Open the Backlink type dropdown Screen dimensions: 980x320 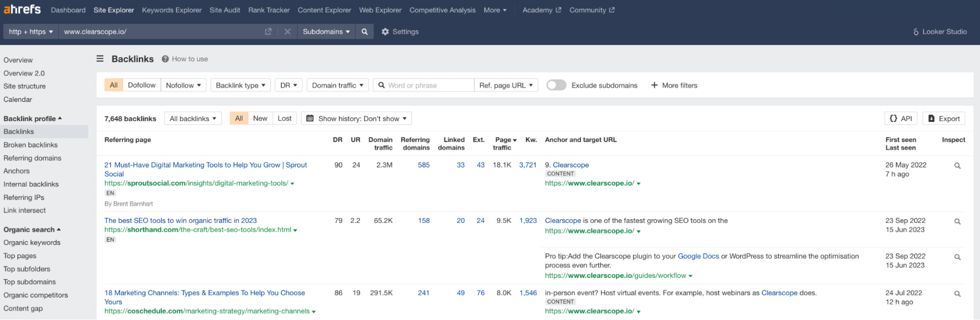point(240,85)
